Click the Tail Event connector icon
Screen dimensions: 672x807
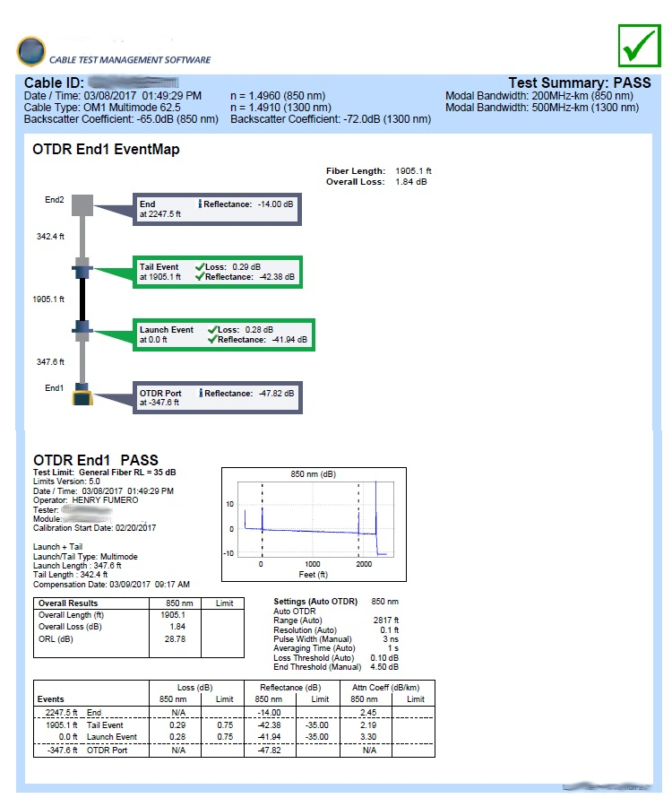coord(82,271)
